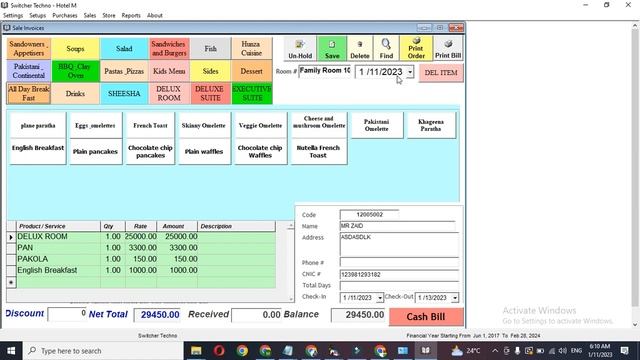This screenshot has width=640, height=360.
Task: Open the Check-In date dropdown
Action: click(380, 298)
